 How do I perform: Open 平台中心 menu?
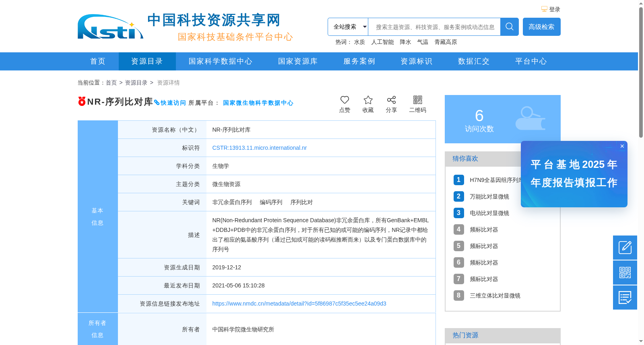531,61
